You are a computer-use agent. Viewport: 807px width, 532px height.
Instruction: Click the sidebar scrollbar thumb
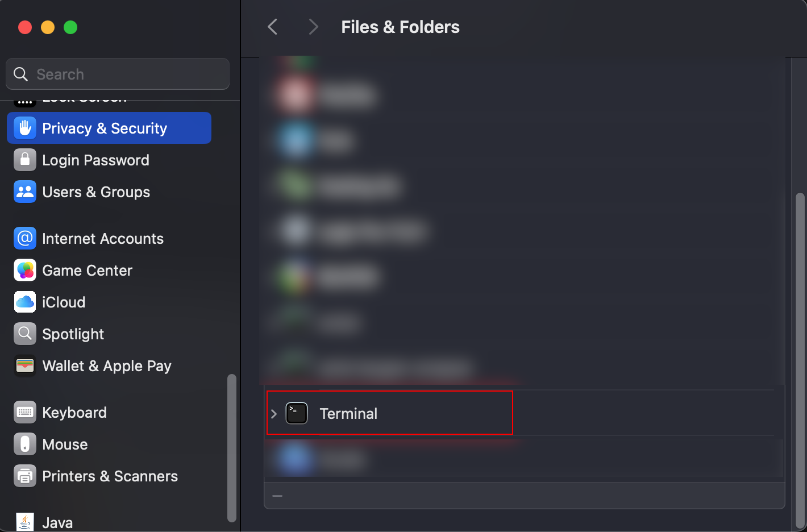(231, 448)
